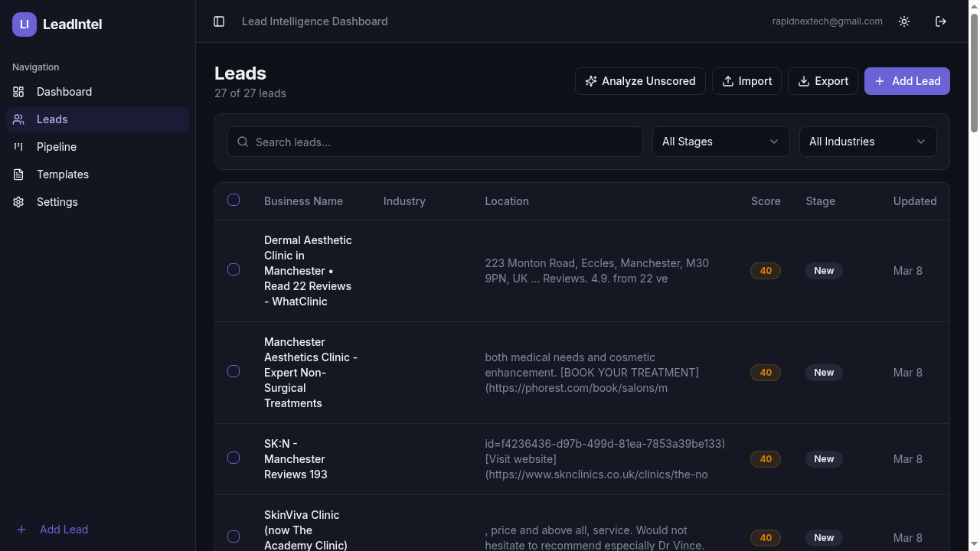The width and height of the screenshot is (980, 551).
Task: Click the magnifier icon in search box
Action: coord(243,142)
